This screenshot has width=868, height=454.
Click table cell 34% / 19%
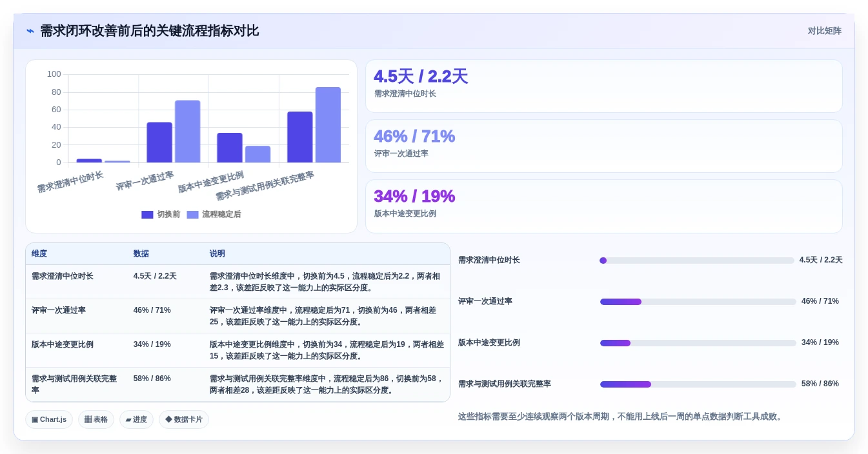[152, 344]
